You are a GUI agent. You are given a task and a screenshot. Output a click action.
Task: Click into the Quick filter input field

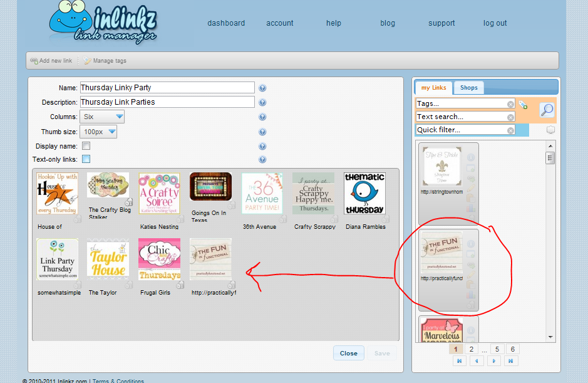(x=465, y=130)
